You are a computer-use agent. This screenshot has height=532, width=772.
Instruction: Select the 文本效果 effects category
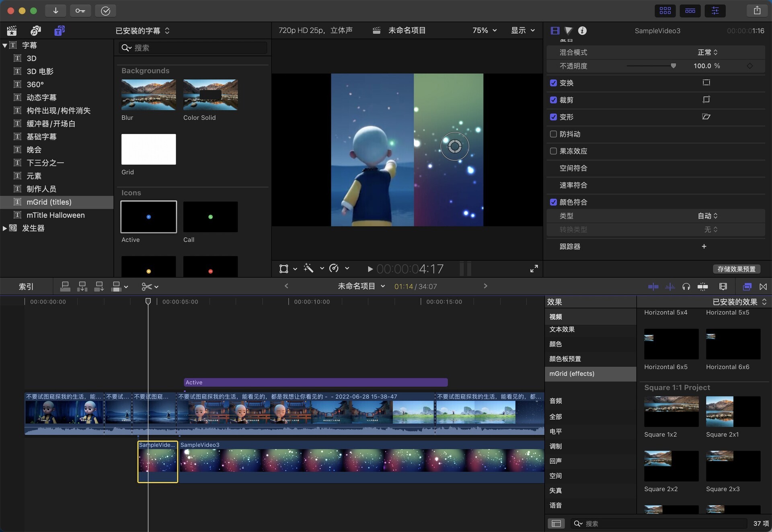click(x=590, y=329)
